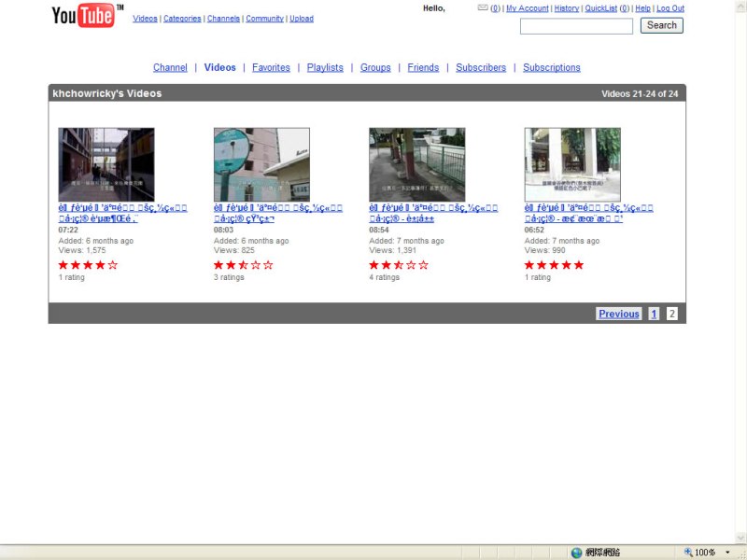Open Categories in top navigation
The width and height of the screenshot is (747, 560).
tap(182, 19)
